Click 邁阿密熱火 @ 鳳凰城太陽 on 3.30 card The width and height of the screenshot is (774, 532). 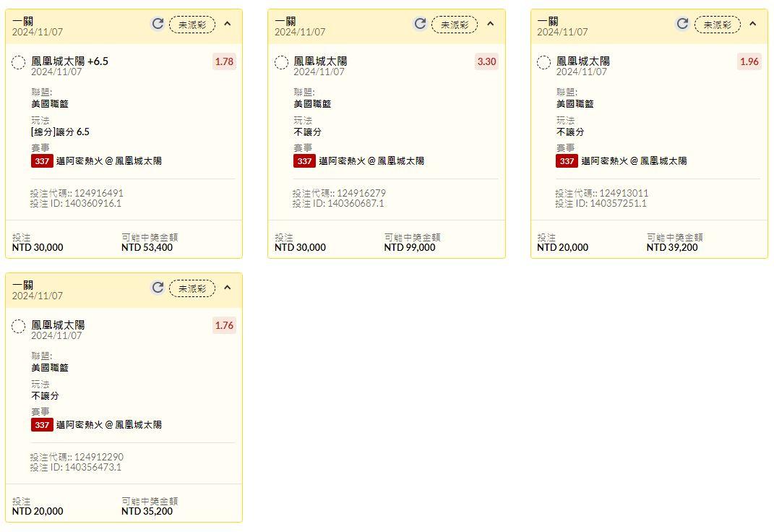[371, 161]
